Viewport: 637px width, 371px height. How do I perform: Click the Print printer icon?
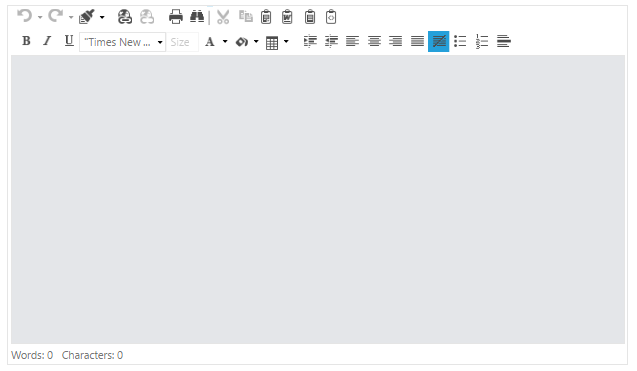point(176,17)
